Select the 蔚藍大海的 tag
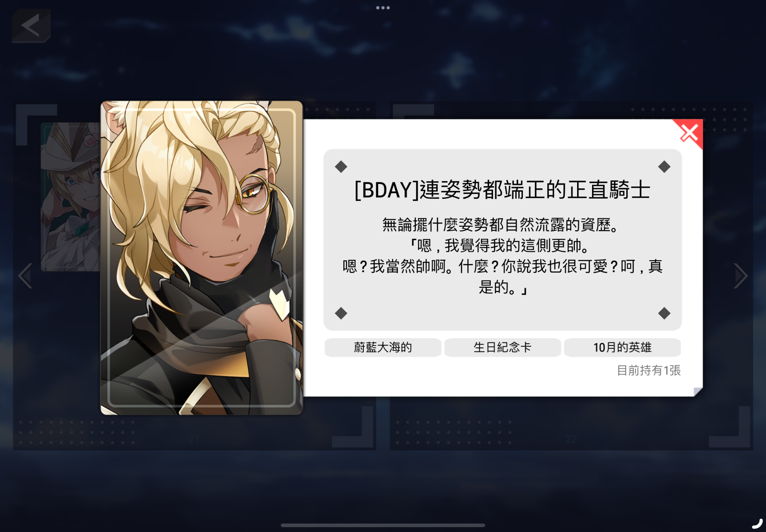766x532 pixels. click(383, 347)
